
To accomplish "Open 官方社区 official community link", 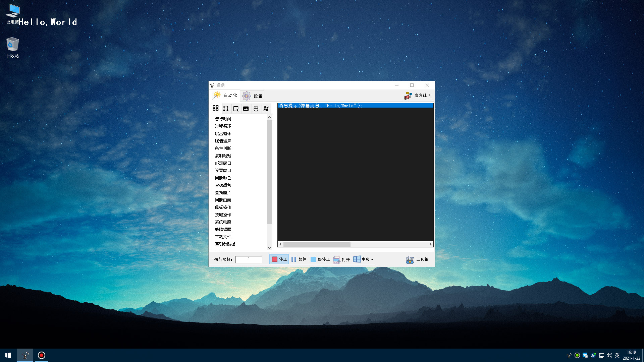I will click(x=417, y=96).
